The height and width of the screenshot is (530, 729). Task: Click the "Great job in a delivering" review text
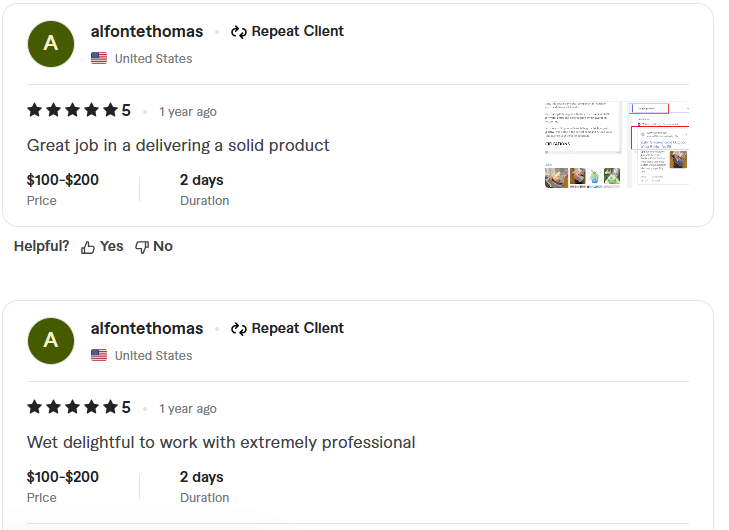tap(178, 146)
